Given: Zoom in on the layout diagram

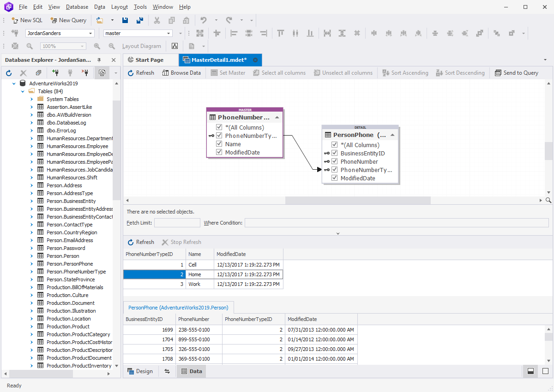Looking at the screenshot, I should 97,46.
